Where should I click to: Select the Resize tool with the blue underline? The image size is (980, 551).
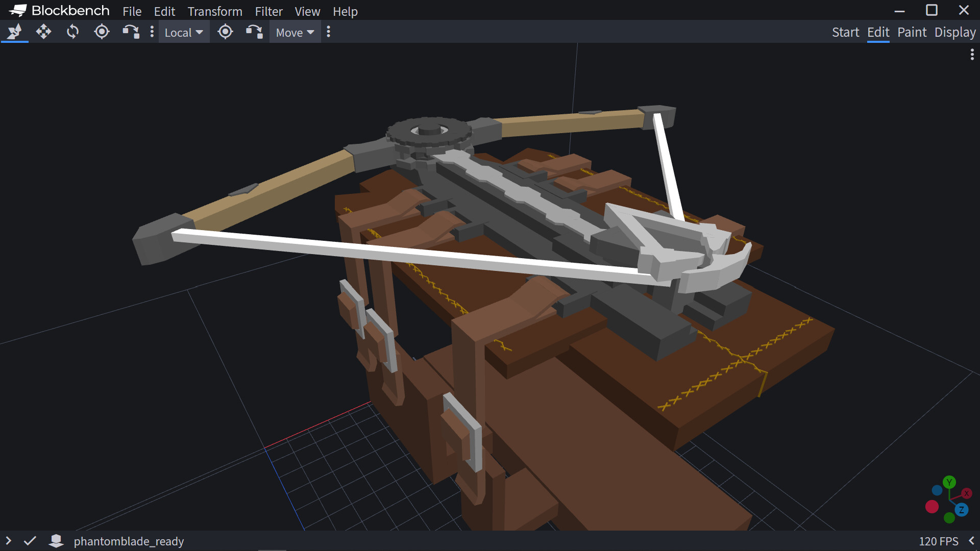pos(14,32)
